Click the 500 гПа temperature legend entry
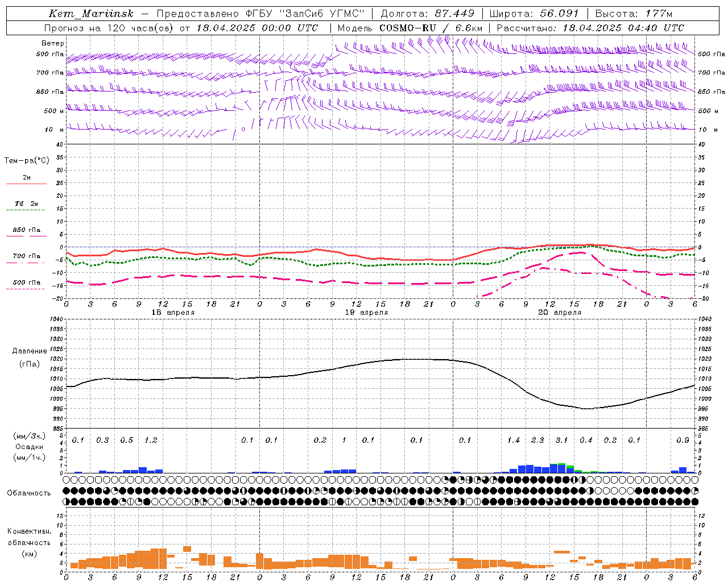728x582 pixels. tap(27, 282)
